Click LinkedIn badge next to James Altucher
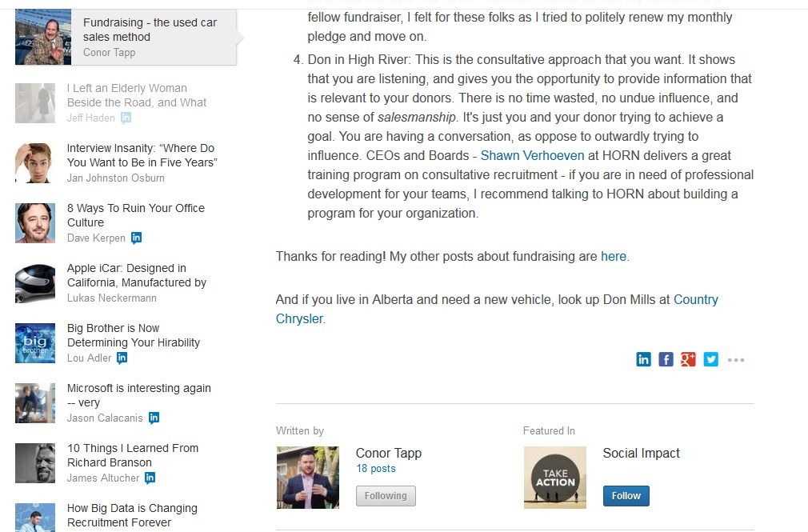 [x=150, y=478]
